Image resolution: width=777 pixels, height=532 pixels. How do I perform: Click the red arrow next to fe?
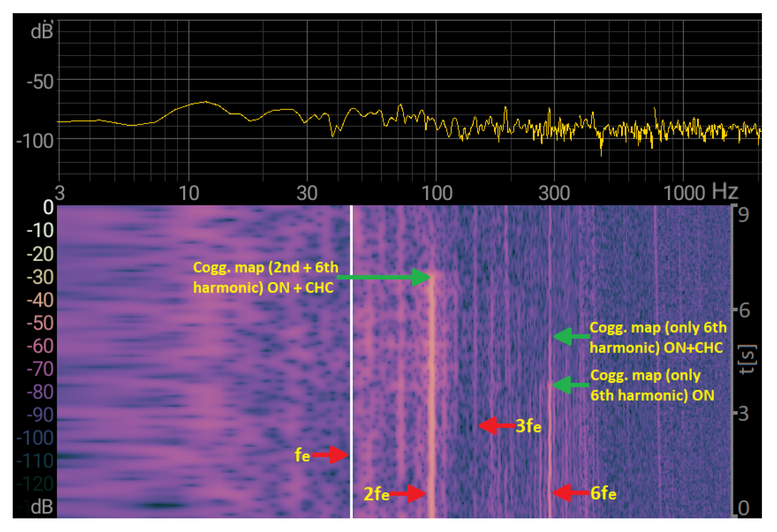[x=330, y=455]
